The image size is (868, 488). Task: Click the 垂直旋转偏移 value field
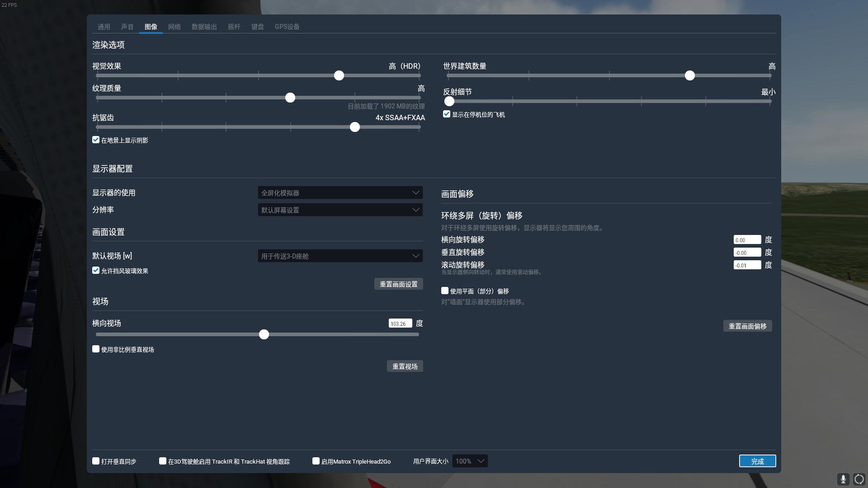[x=747, y=252]
